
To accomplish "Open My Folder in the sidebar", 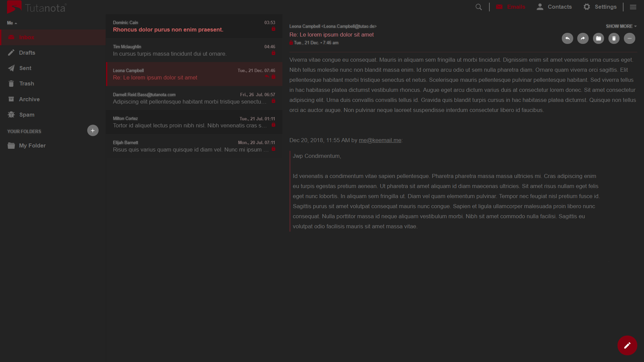I will tap(32, 145).
